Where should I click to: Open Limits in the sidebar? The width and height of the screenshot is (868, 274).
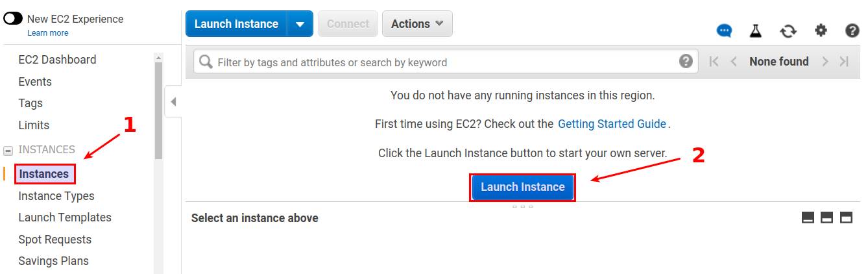(34, 125)
